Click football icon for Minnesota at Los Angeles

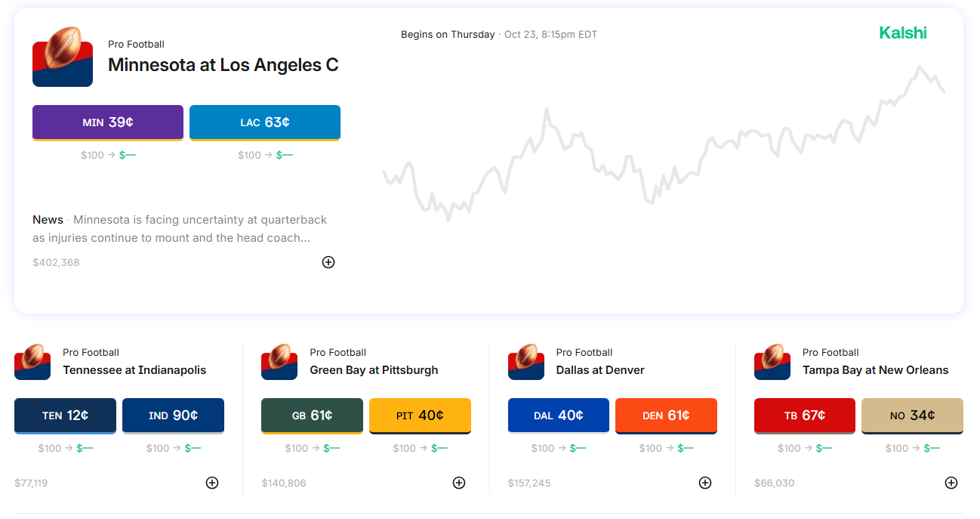point(63,57)
